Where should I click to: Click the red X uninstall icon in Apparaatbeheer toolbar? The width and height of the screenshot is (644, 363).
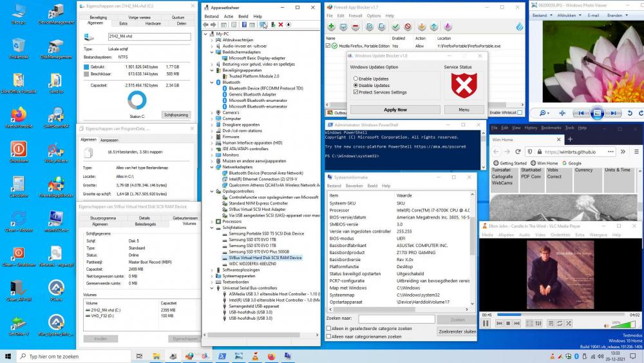click(x=281, y=25)
